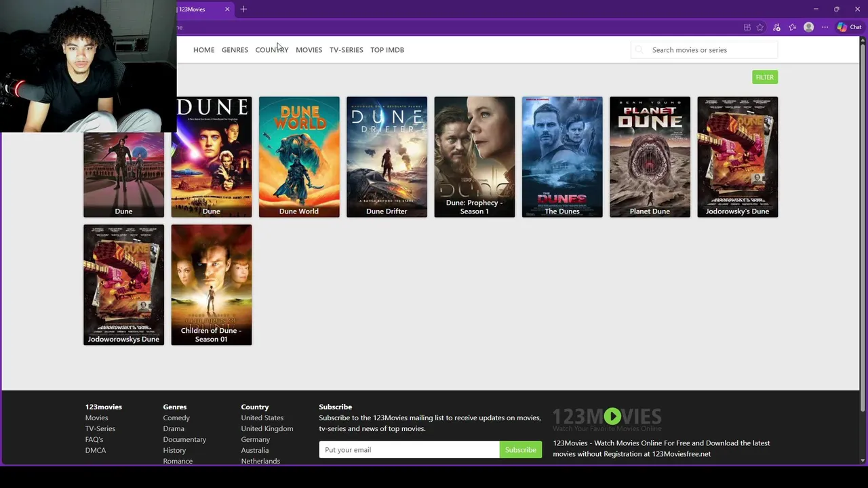The image size is (868, 488).
Task: Focus the Search movies or series field
Action: (x=704, y=49)
